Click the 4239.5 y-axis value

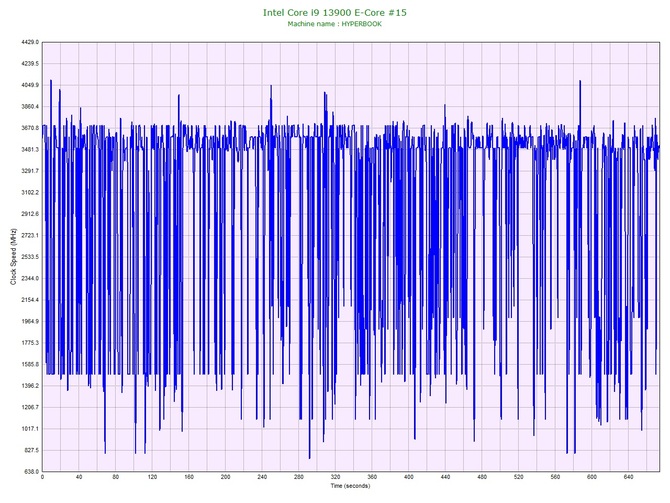pos(30,64)
